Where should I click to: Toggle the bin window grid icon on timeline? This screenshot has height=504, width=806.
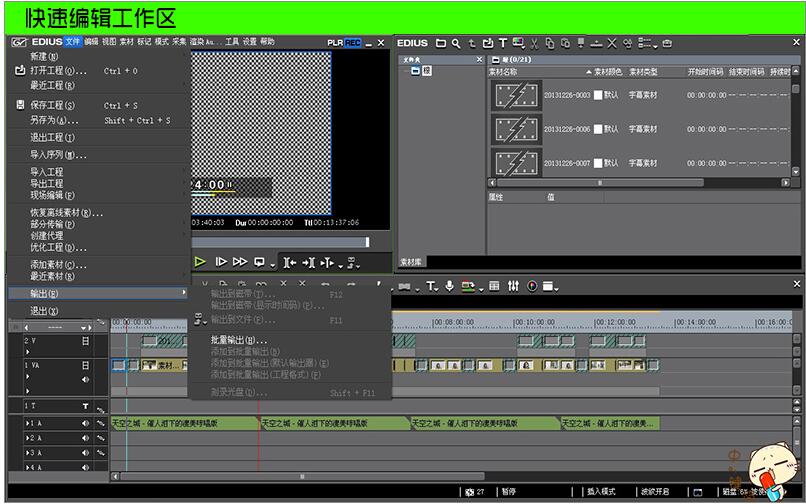[x=494, y=286]
